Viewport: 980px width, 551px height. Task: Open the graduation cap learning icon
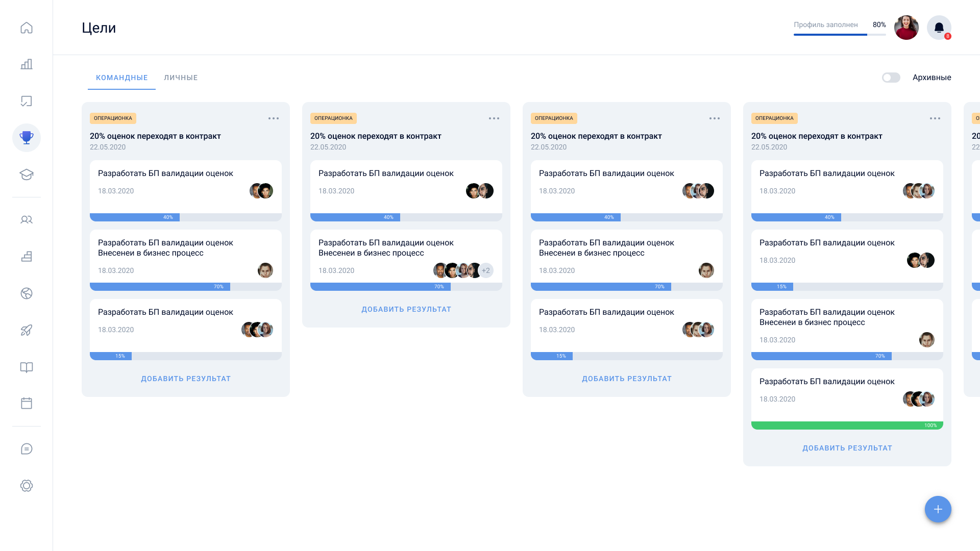(27, 174)
